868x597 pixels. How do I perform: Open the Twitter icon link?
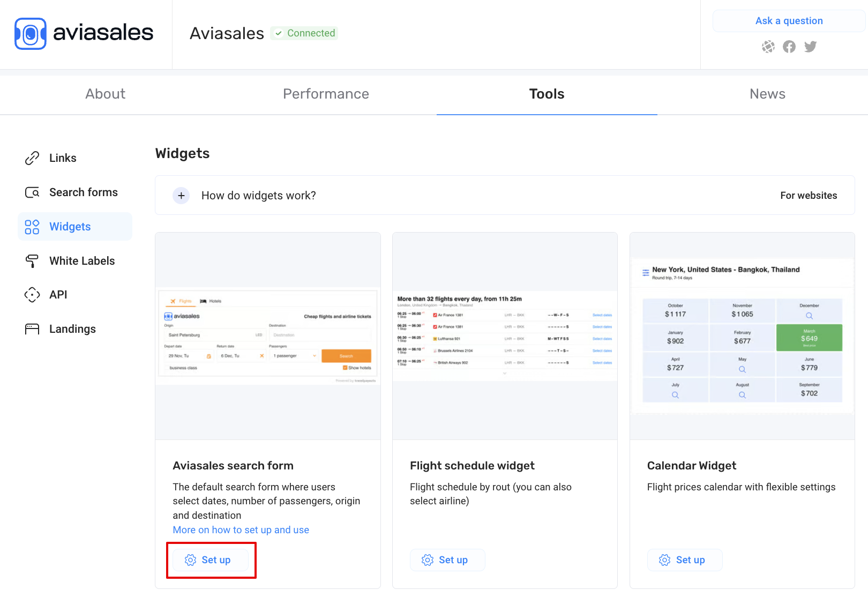(x=811, y=47)
